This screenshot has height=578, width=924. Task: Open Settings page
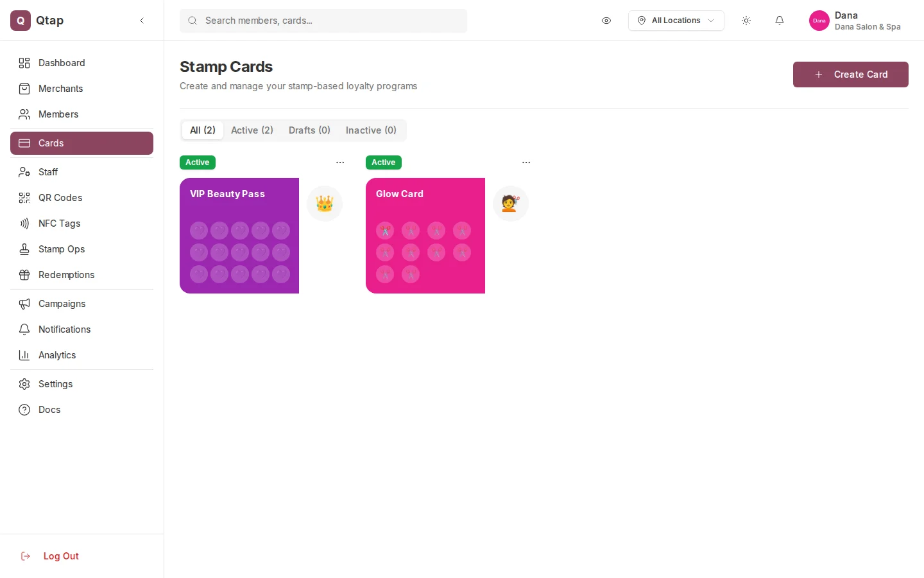(81, 384)
